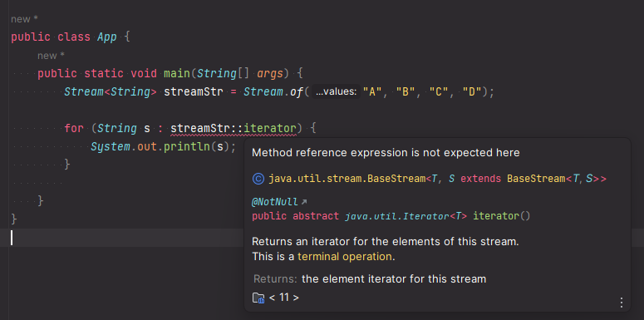This screenshot has height=320, width=644.
Task: Click the "D" string literal
Action: coord(472,92)
